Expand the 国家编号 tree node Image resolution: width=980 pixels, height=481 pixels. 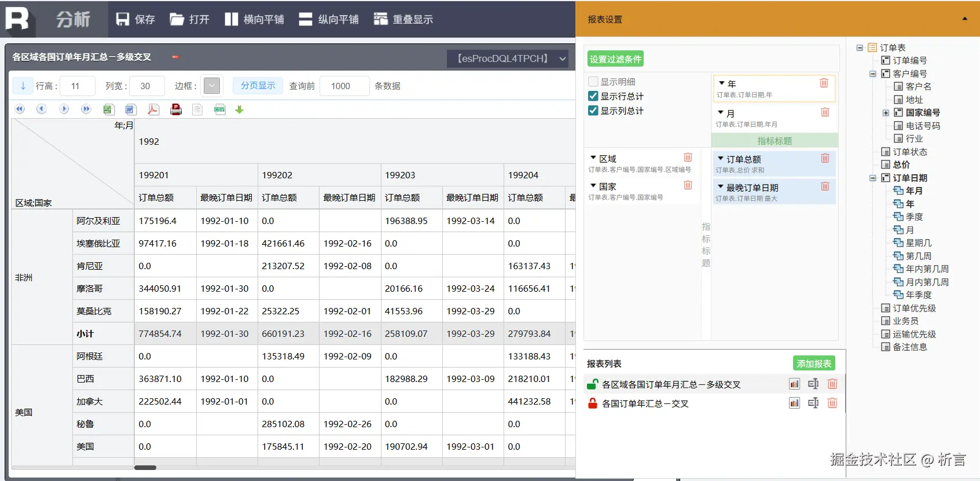click(x=886, y=113)
